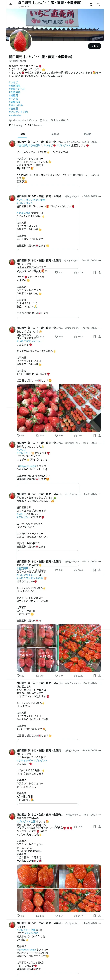Follow the 樋口園芸 account
Image resolution: width=110 pixels, height=980 pixels.
(x=94, y=46)
